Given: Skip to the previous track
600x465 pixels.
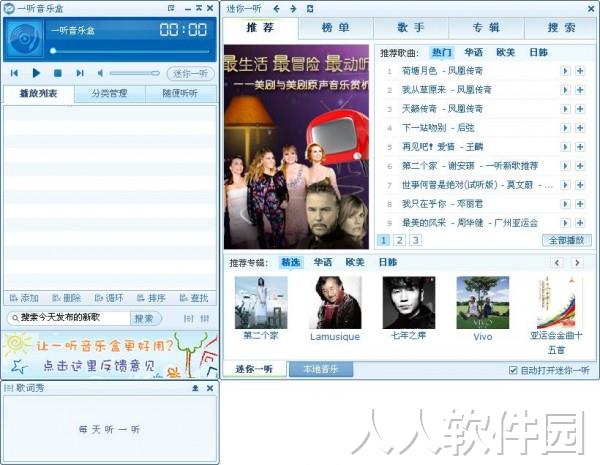Looking at the screenshot, I should [x=15, y=73].
